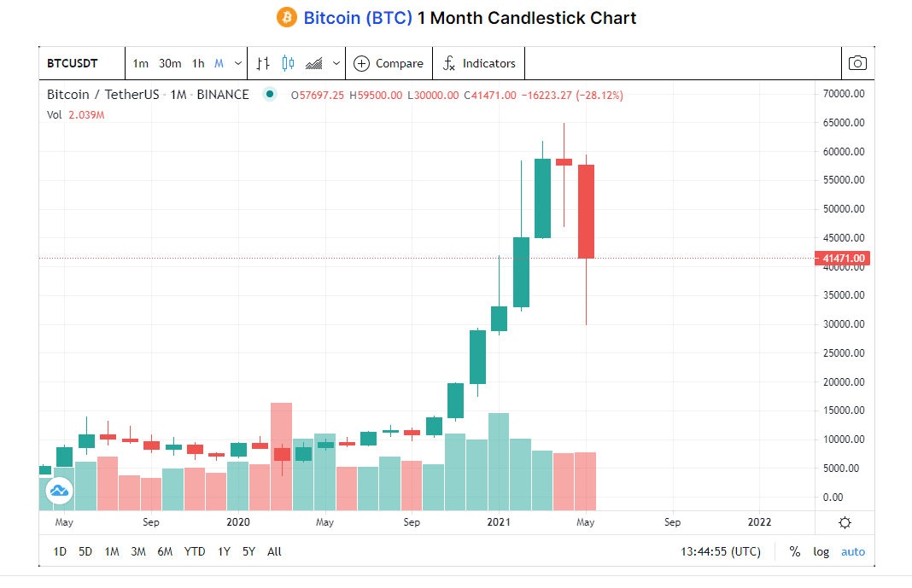
Task: Click the TradingView logo watermark icon
Action: pyautogui.click(x=58, y=492)
